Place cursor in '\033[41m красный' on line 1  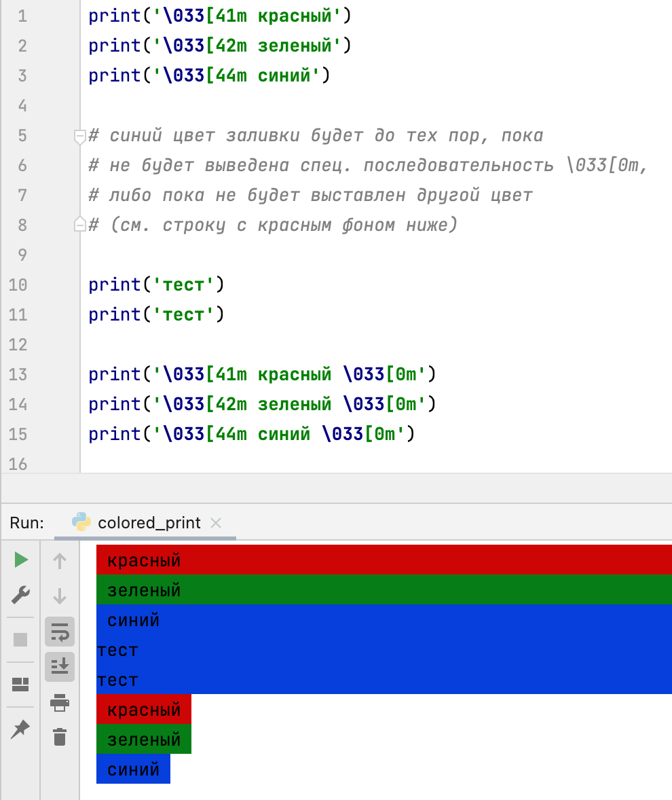click(247, 16)
